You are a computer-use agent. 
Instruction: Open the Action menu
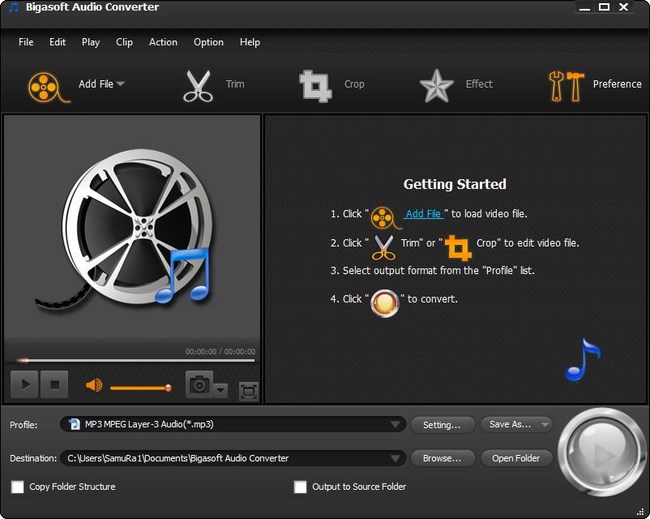click(x=163, y=42)
